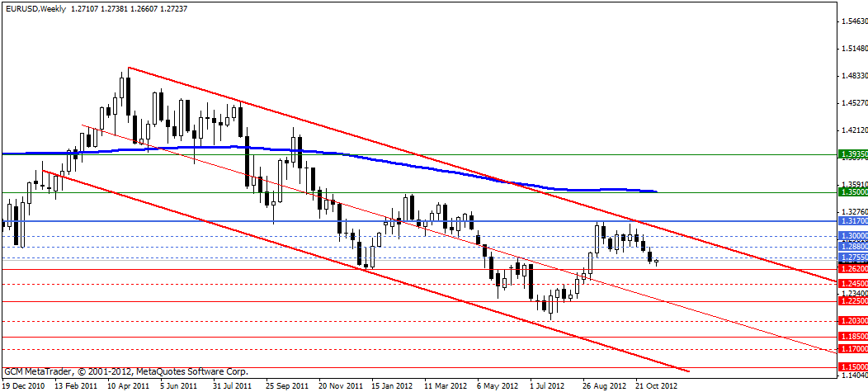Click the red 1.2250 price level label
Viewport: 868px width, 392px height.
(854, 301)
